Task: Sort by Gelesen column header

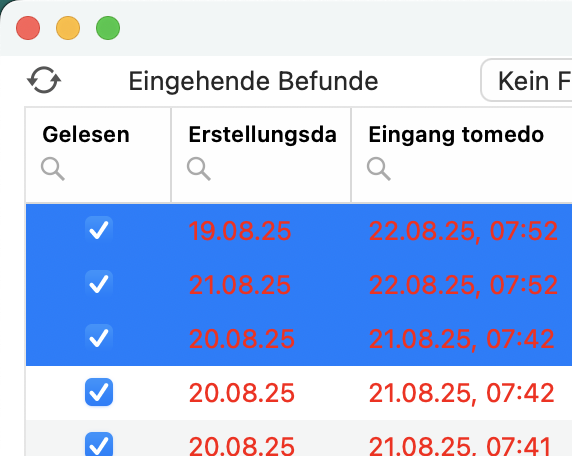Action: click(x=86, y=134)
